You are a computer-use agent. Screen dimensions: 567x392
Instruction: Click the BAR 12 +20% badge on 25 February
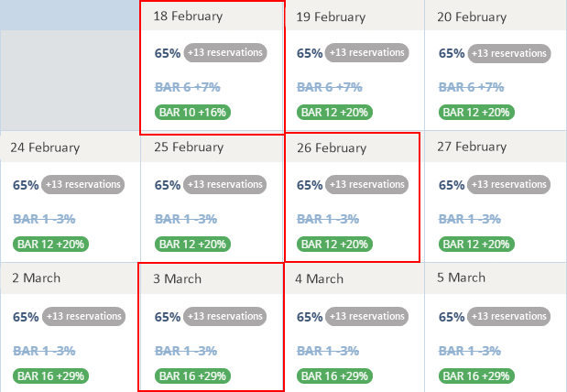tap(192, 245)
